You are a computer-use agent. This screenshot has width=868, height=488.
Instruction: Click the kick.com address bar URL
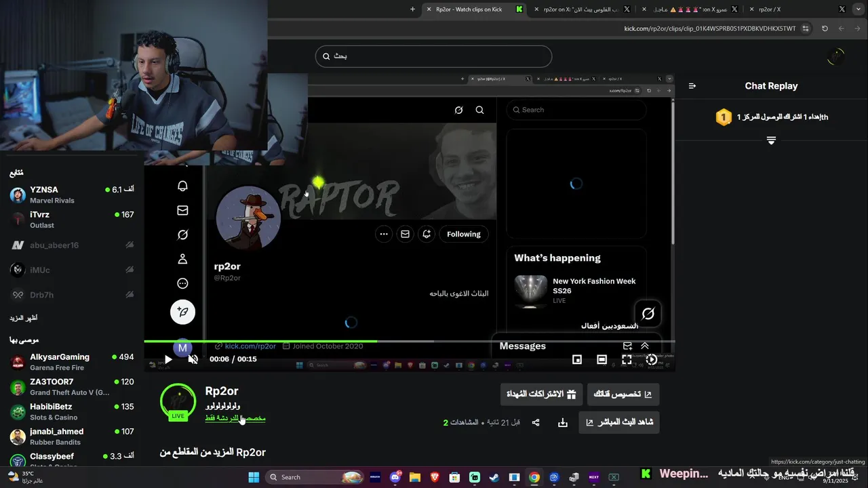pos(710,28)
